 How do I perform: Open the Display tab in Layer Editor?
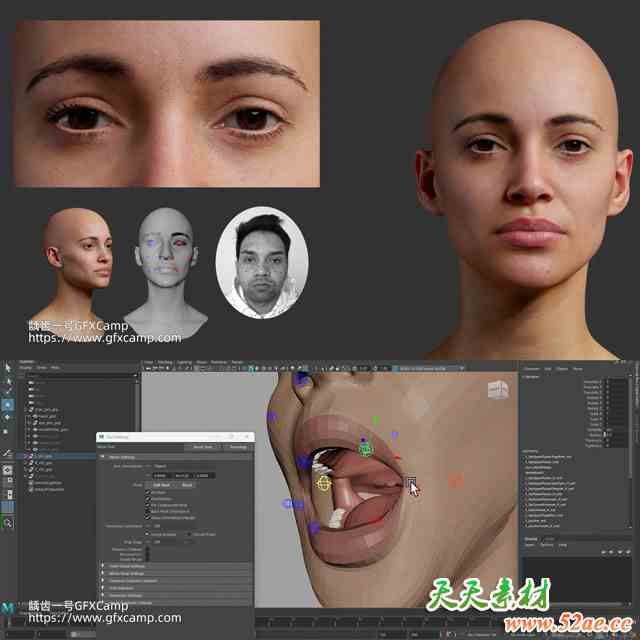(x=531, y=539)
